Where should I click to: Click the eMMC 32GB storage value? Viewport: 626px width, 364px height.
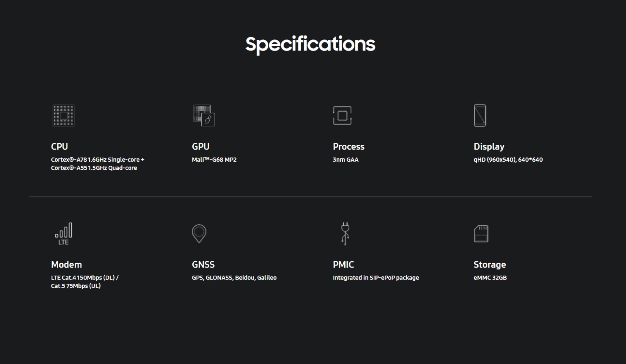click(490, 278)
